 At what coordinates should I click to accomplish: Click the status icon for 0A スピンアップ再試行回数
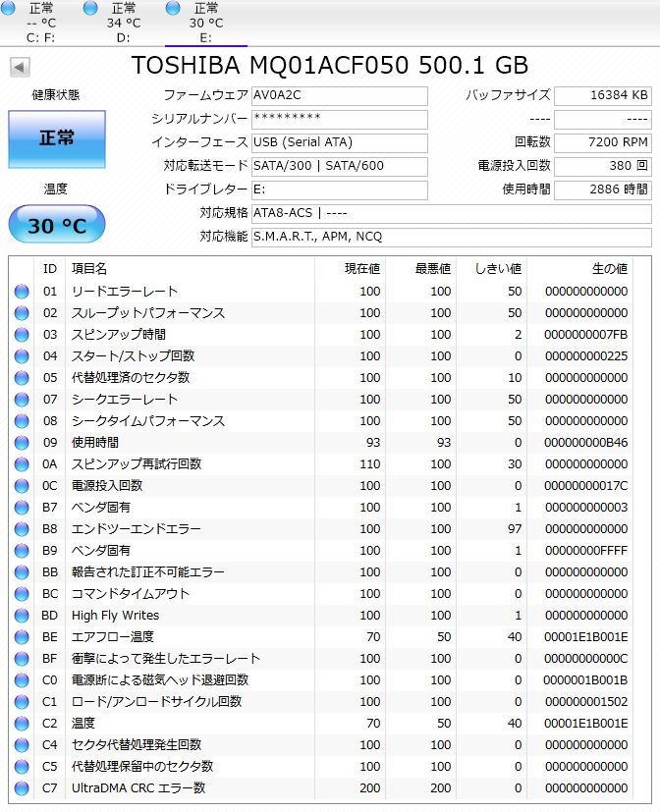pos(22,464)
